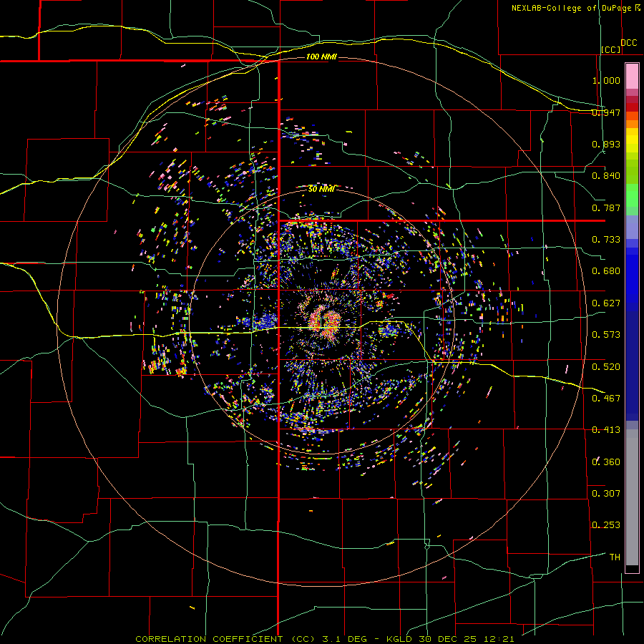Click the 0.787 scale value
Screen dimensions: 644x644
pos(606,208)
